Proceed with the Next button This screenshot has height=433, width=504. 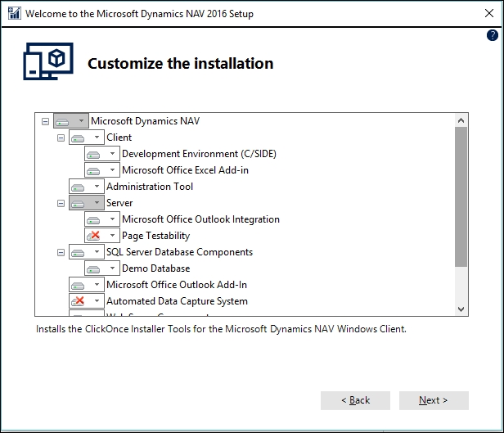(434, 400)
